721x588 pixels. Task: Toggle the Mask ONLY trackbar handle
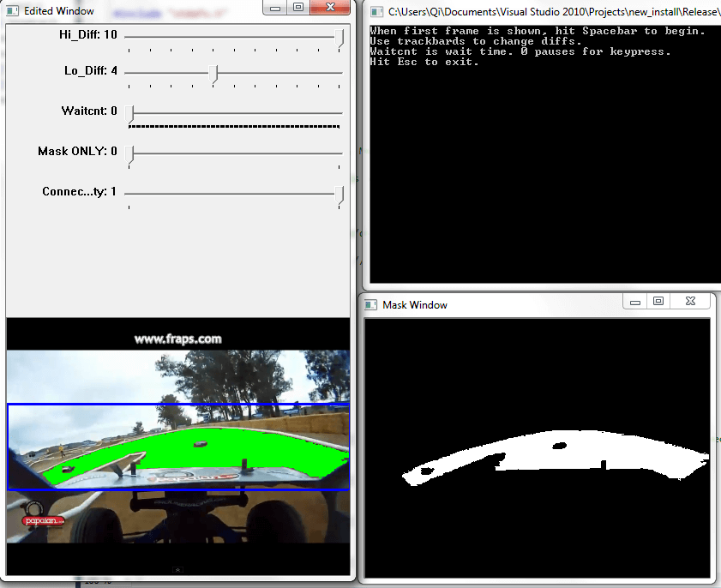(129, 153)
